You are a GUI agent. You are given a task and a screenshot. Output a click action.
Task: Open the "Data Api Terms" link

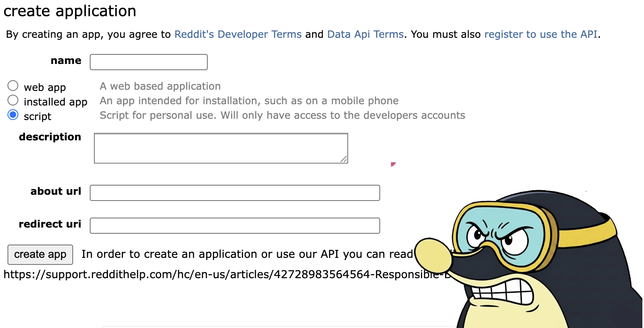tap(365, 34)
